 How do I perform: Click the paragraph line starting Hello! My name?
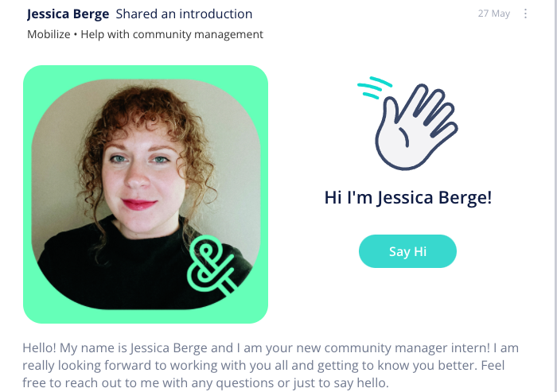pyautogui.click(x=271, y=347)
